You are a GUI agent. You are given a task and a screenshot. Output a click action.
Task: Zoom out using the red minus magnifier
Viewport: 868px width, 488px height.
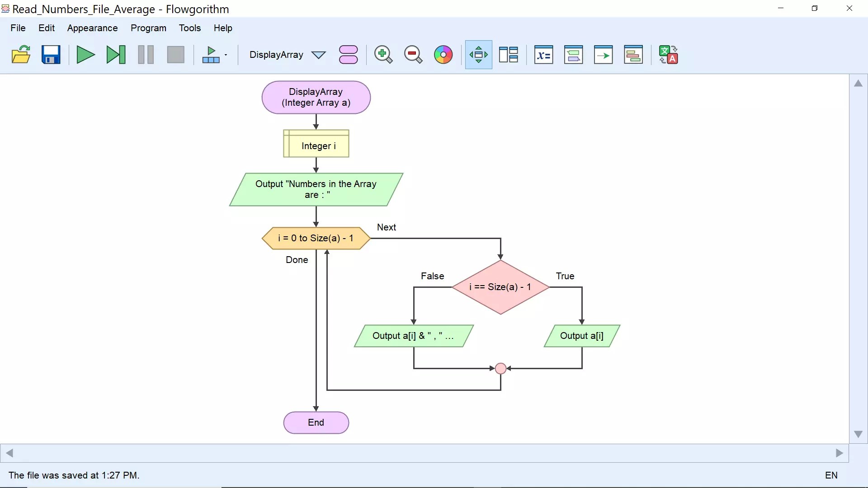(413, 55)
